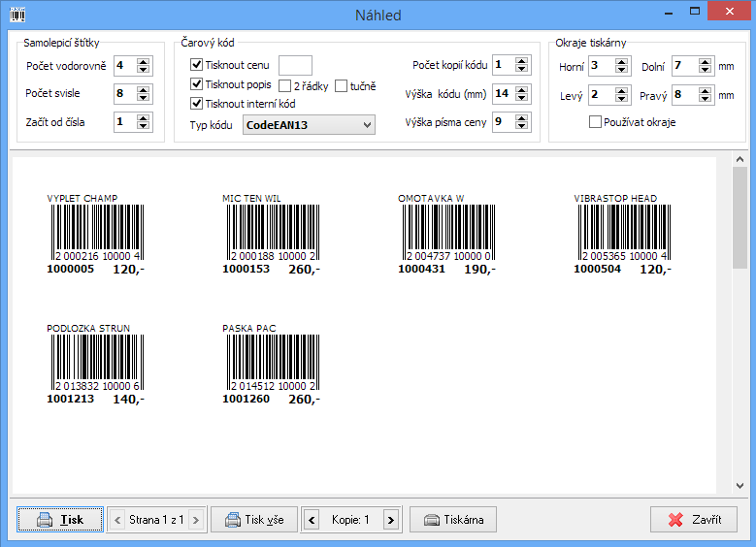Viewport: 756px width, 547px height.
Task: Increase Počet svisle value
Action: pos(143,89)
